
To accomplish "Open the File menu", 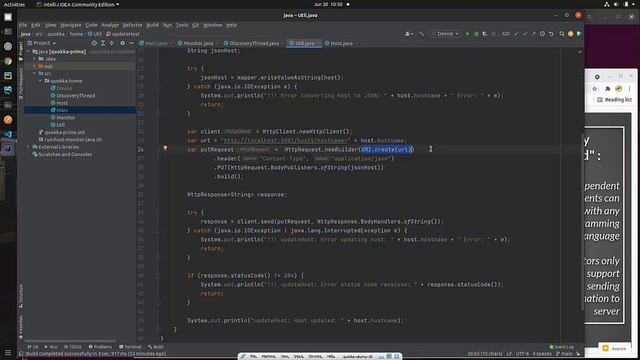I will tap(22, 25).
